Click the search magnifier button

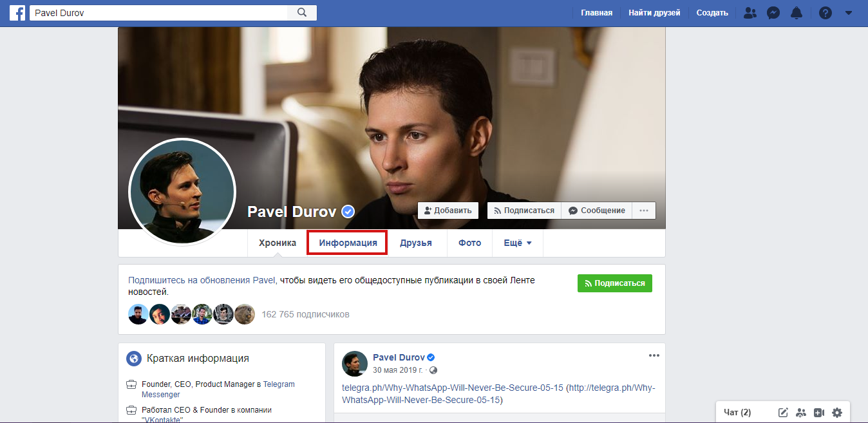pos(301,13)
